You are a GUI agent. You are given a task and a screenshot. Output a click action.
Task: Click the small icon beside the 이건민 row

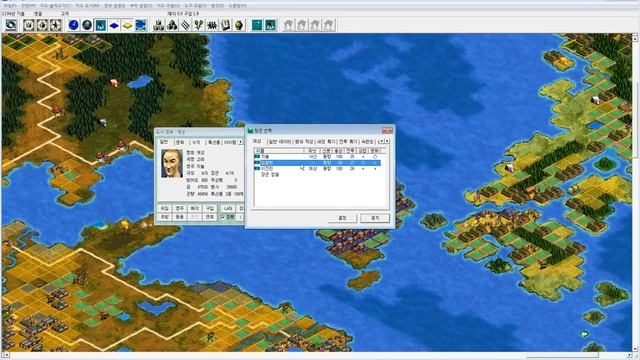coord(257,168)
